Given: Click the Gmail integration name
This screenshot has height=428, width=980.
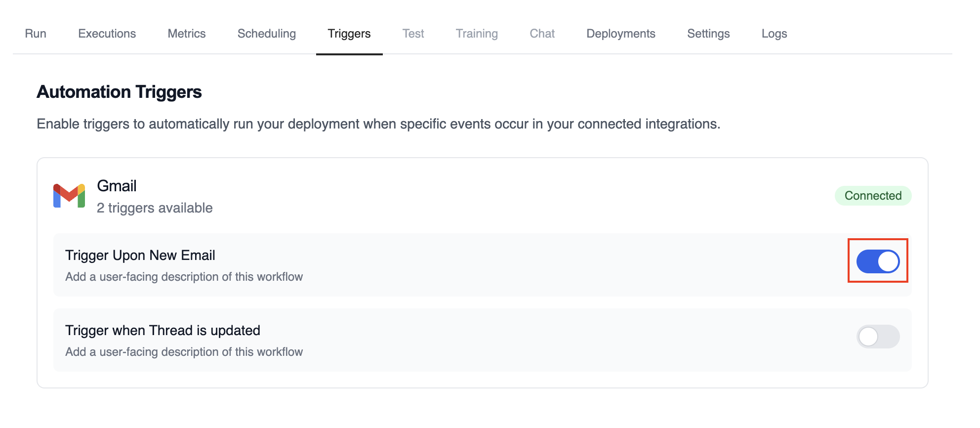Looking at the screenshot, I should coord(117,186).
